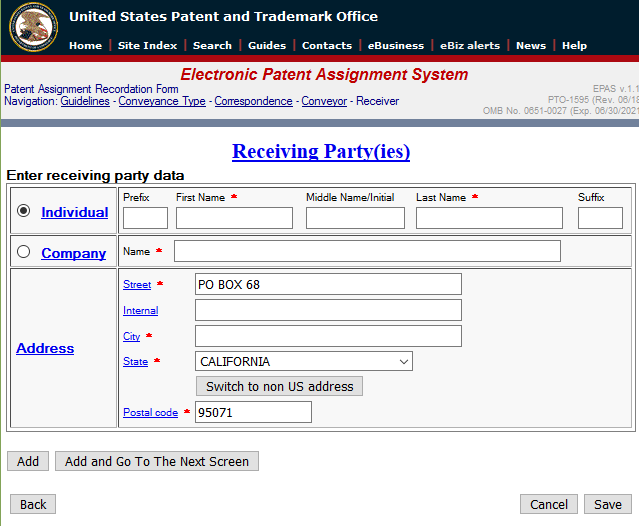The image size is (639, 526).
Task: Focus the First Name input field
Action: click(234, 218)
